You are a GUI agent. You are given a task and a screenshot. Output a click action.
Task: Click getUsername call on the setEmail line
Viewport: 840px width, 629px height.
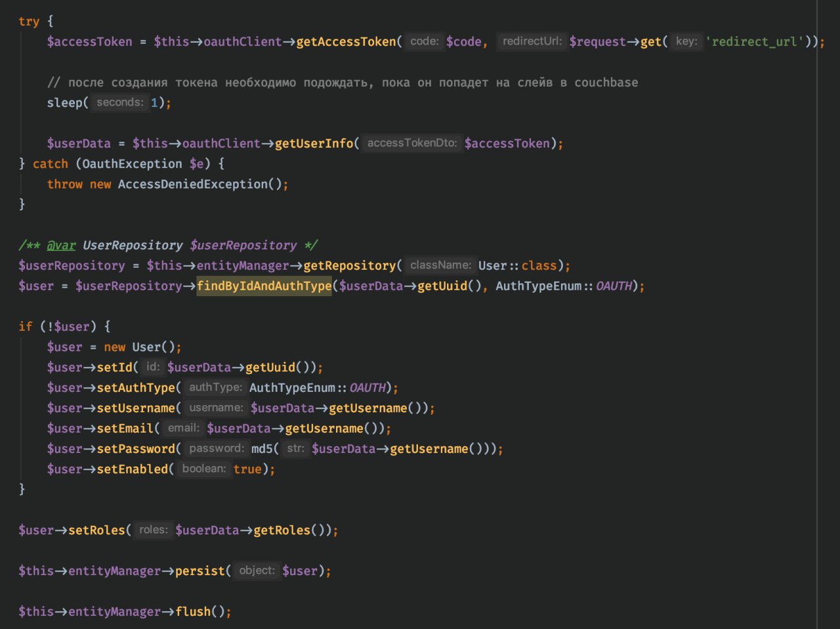pos(324,428)
